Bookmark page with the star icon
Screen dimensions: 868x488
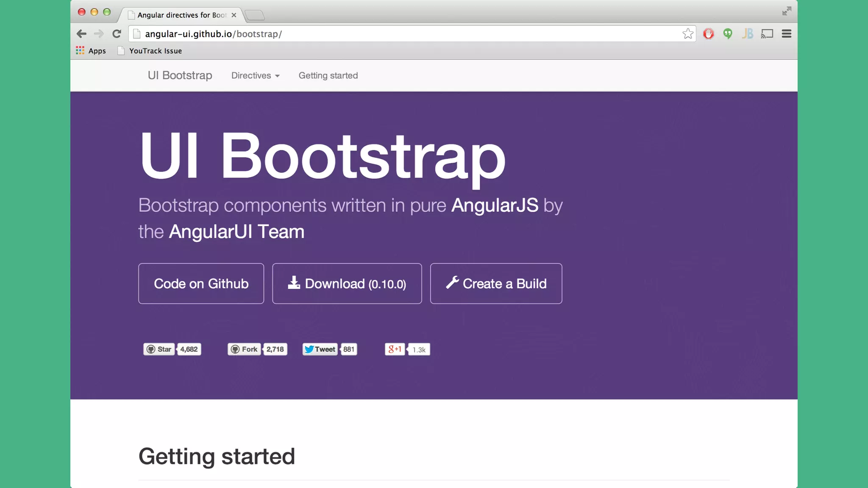click(x=687, y=34)
